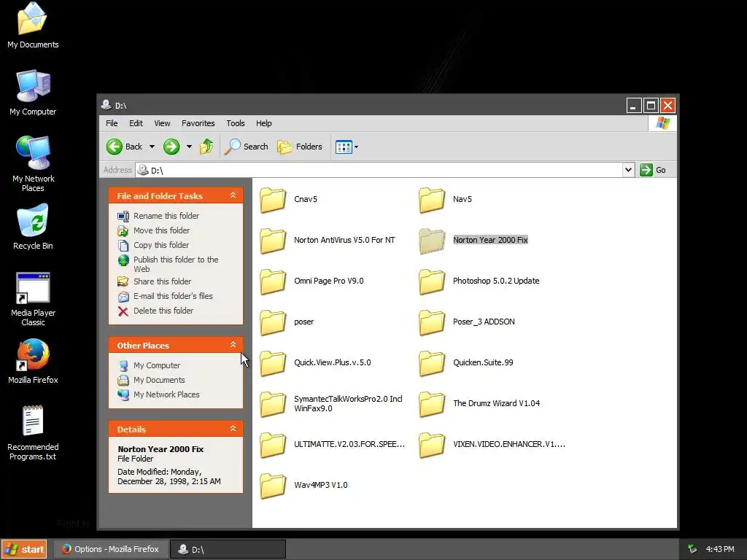This screenshot has height=560, width=747.
Task: Select My Documents desktop icon
Action: pyautogui.click(x=32, y=19)
